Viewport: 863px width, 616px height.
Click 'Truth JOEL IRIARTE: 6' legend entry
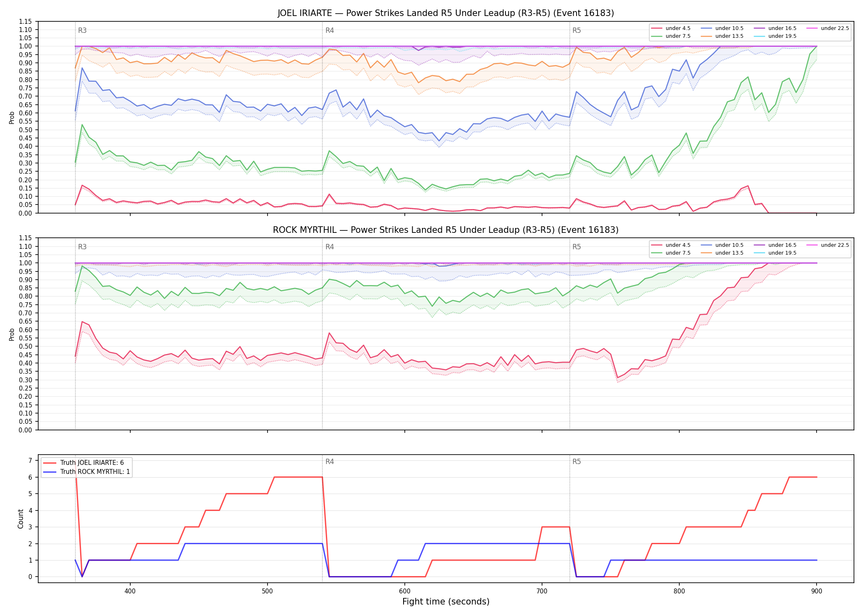point(83,463)
